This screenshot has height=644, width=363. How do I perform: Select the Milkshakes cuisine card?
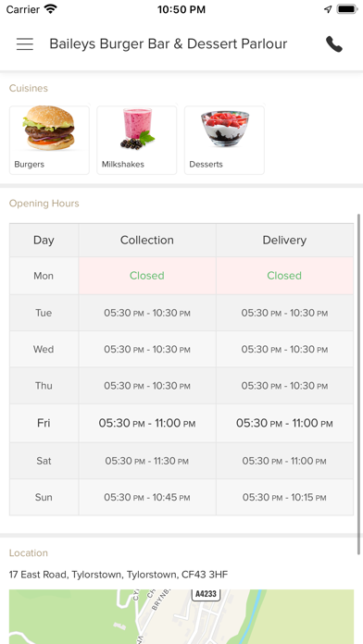[136, 140]
